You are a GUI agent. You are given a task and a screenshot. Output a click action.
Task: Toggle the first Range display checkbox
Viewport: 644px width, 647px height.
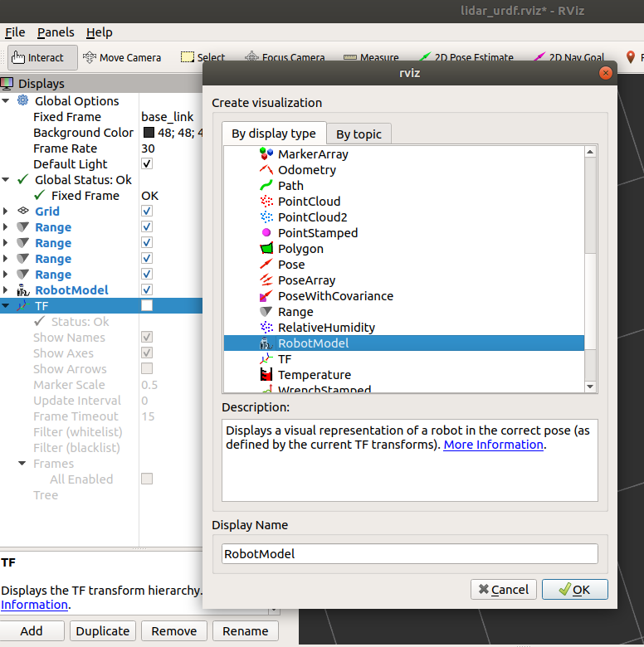tap(147, 226)
